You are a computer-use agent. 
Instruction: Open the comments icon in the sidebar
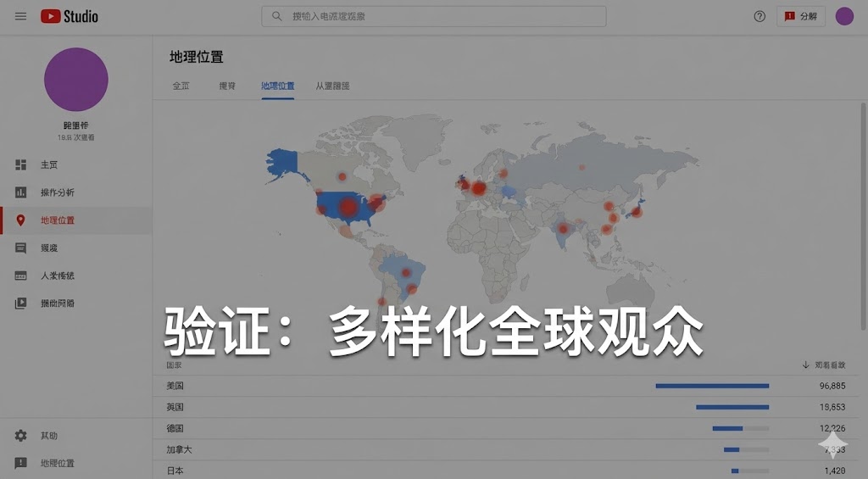pyautogui.click(x=21, y=248)
